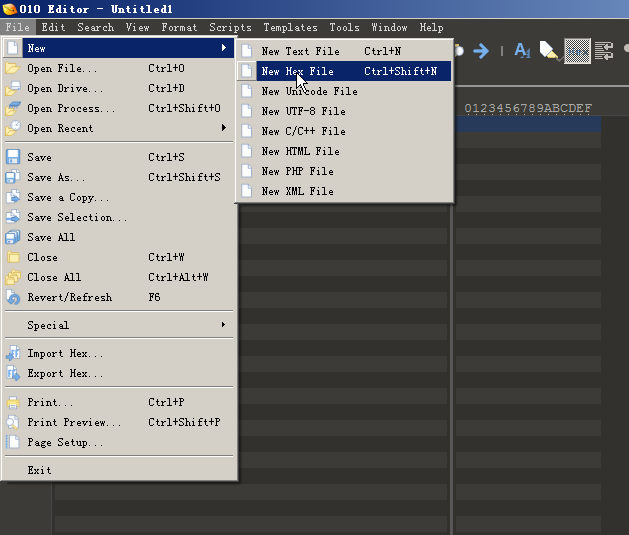This screenshot has height=535, width=629.
Task: Open the Search menu
Action: tap(95, 27)
